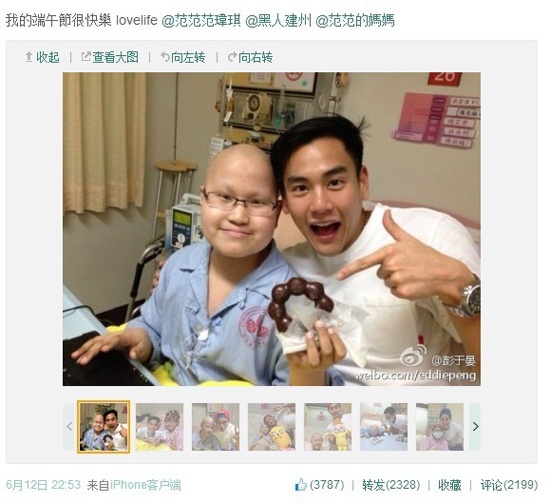Open the iPhone客户端 source link
This screenshot has height=503, width=550.
pos(146,485)
